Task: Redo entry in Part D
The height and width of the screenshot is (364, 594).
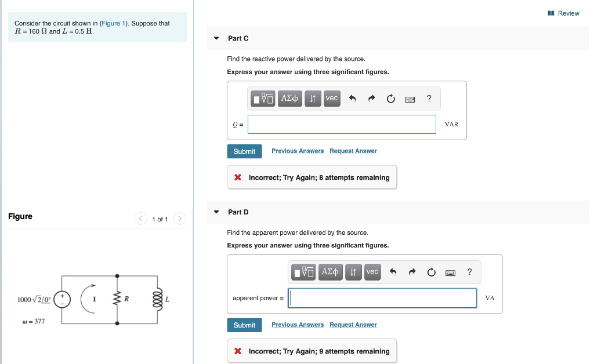Action: click(x=412, y=272)
